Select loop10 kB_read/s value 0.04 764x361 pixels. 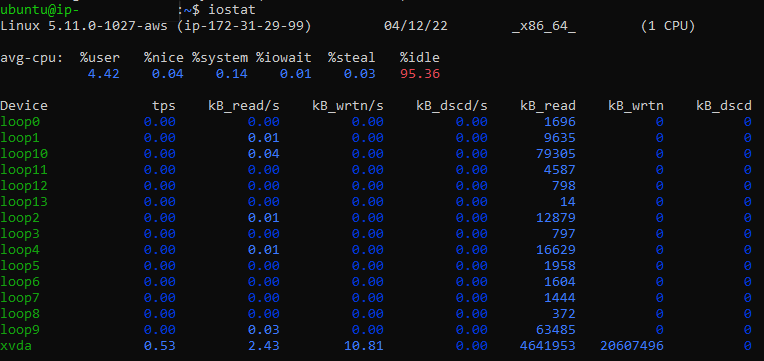pyautogui.click(x=264, y=154)
